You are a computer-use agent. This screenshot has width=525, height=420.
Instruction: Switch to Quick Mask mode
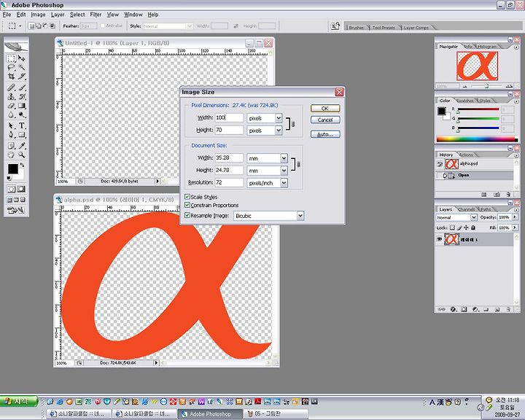click(x=21, y=190)
